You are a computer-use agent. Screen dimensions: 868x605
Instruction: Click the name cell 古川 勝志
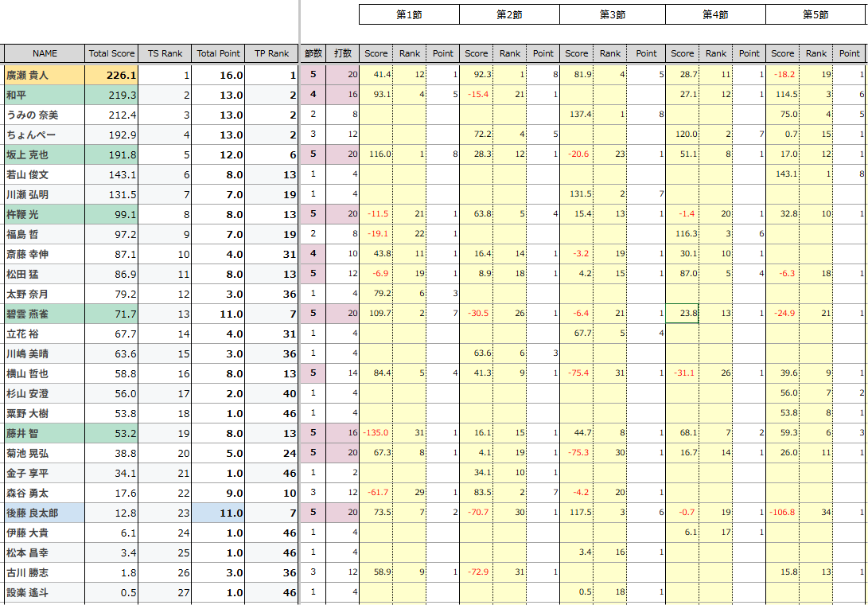pos(45,573)
